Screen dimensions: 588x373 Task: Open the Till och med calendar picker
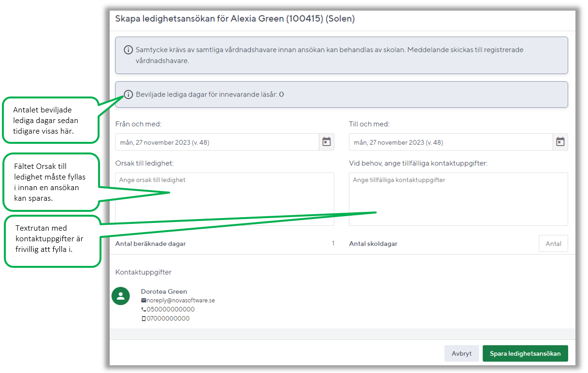click(560, 142)
